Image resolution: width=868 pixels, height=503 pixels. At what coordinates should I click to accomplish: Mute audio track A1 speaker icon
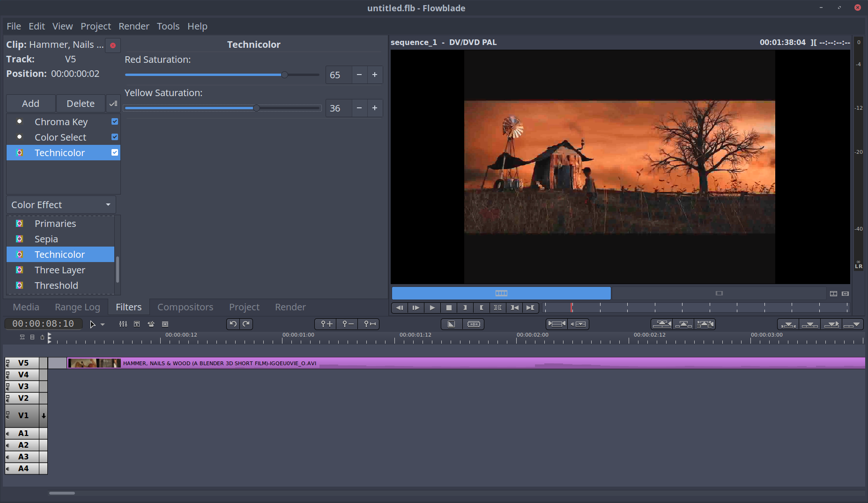pos(8,433)
